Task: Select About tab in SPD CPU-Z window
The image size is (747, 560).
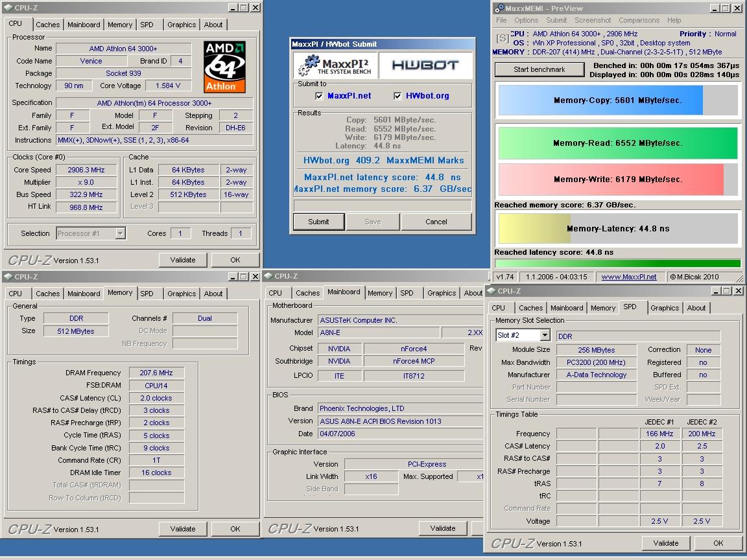Action: coord(696,308)
